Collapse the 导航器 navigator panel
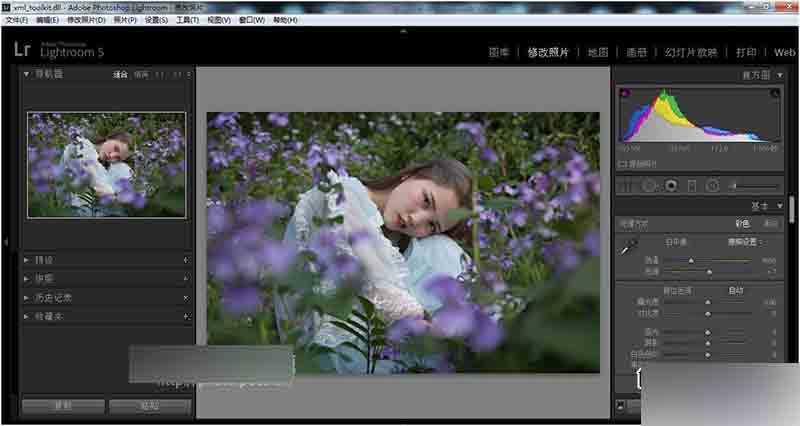 [27, 74]
